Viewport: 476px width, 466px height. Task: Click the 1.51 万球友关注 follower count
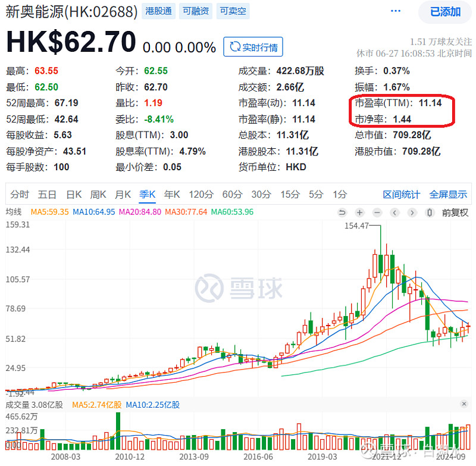click(x=441, y=42)
